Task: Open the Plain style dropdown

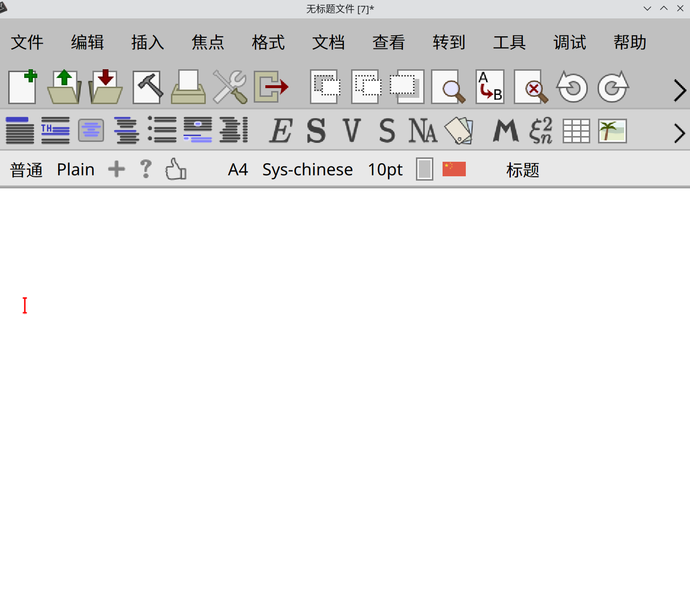Action: (76, 169)
